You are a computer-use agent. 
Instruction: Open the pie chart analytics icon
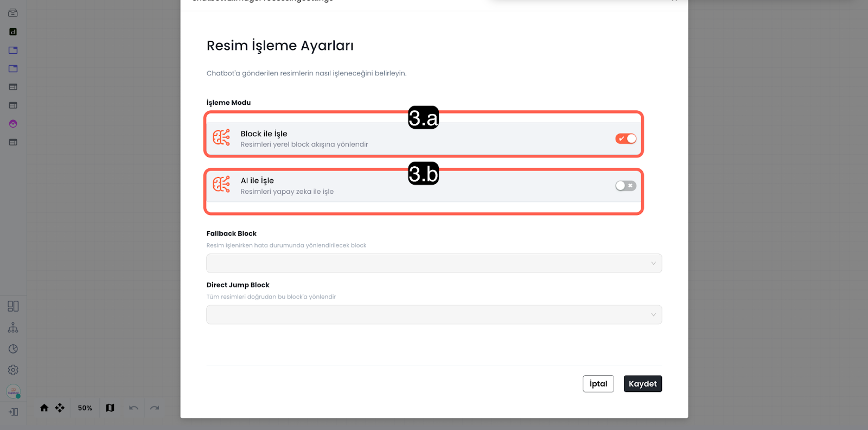(13, 349)
